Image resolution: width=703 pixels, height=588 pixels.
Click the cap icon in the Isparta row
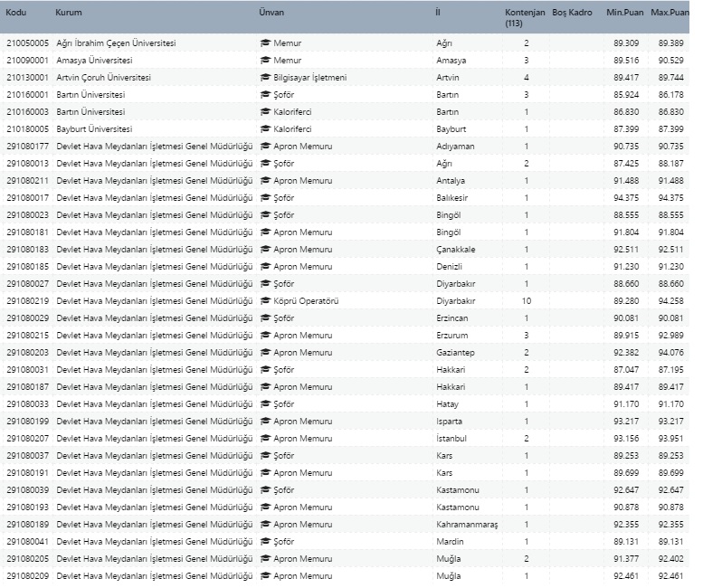coord(265,422)
